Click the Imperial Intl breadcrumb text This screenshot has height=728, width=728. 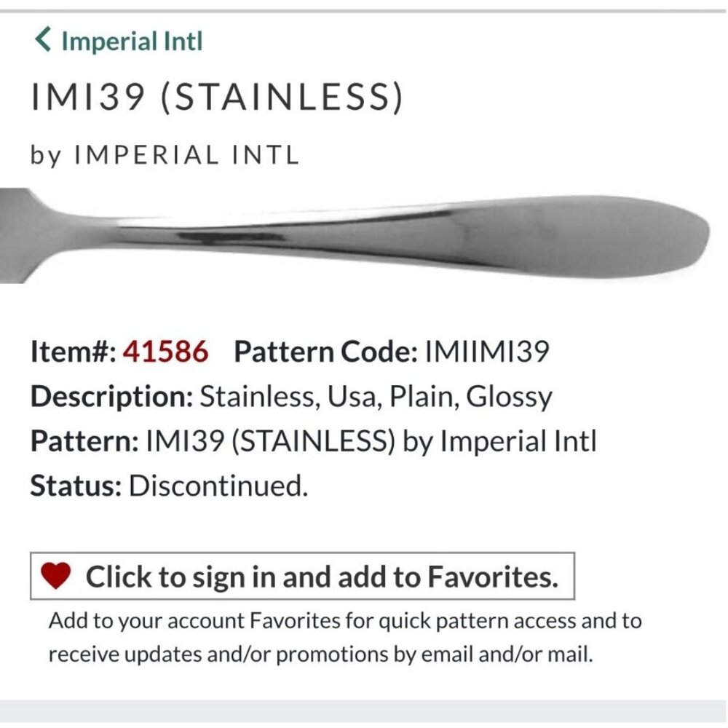(131, 40)
